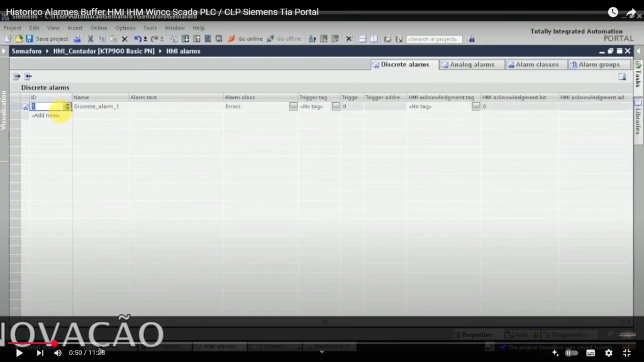Open YouTube player settings gear
This screenshot has width=644, height=362.
pos(609,353)
